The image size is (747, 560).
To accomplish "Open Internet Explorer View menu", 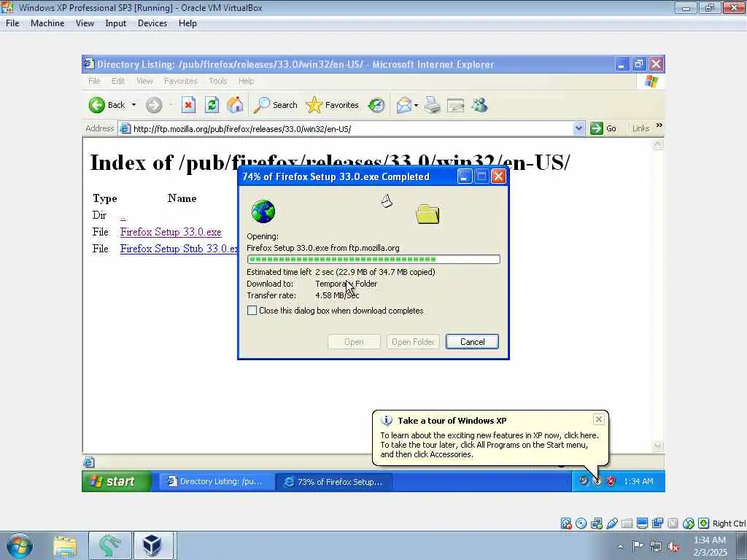I will (x=144, y=81).
